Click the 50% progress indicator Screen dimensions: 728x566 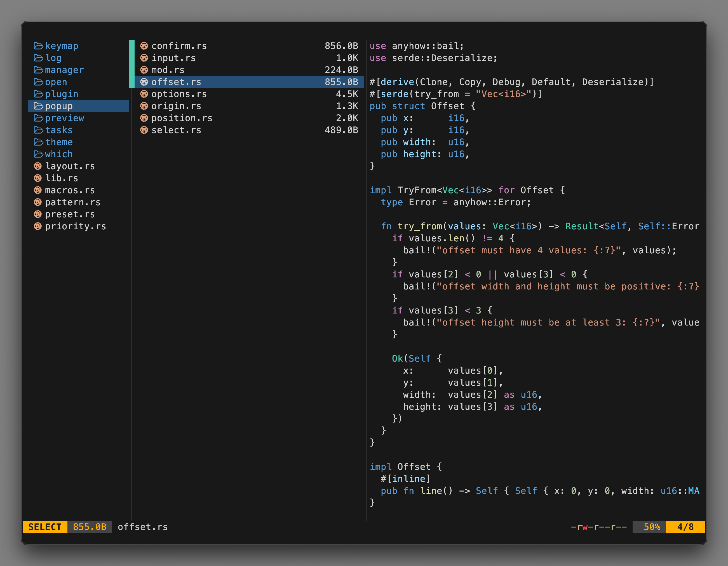pos(649,527)
